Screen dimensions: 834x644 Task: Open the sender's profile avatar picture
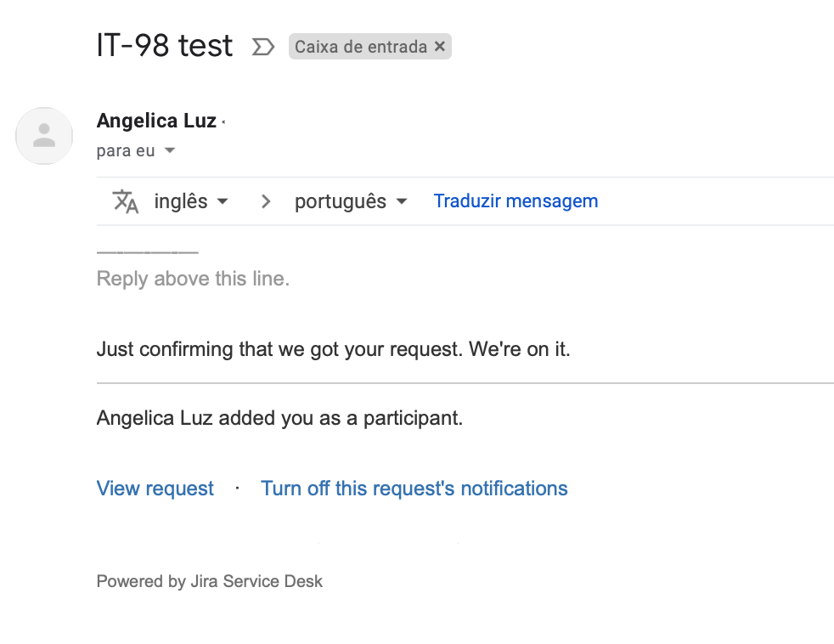pyautogui.click(x=43, y=136)
